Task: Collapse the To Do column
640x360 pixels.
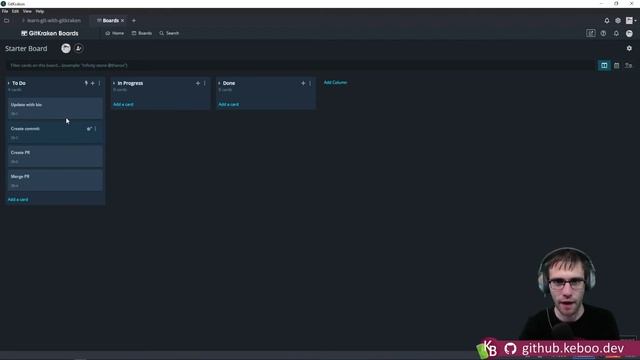Action: [x=9, y=83]
